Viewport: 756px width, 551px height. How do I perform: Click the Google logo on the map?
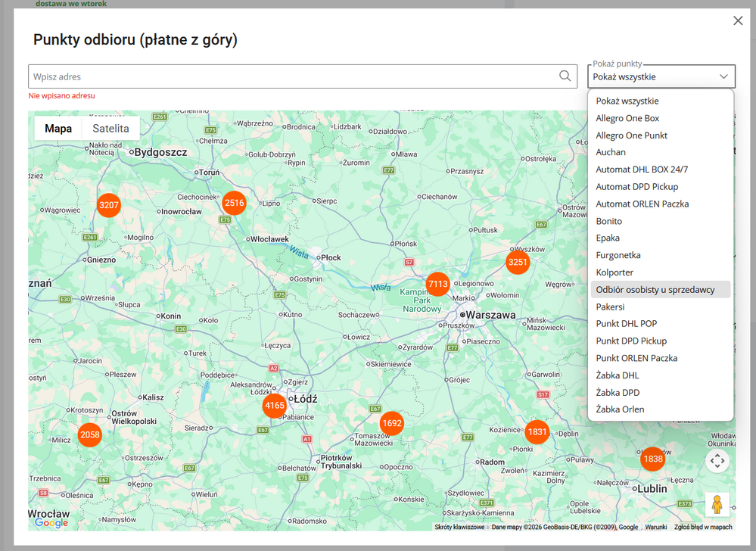pos(51,523)
